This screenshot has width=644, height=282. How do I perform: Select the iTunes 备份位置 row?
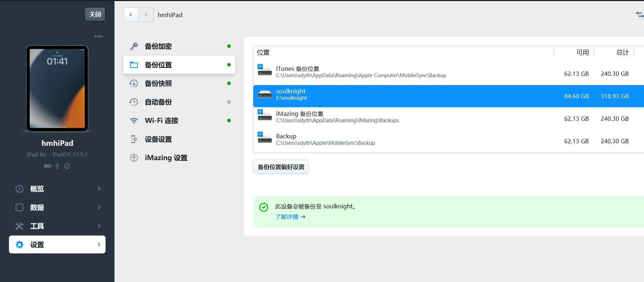tap(394, 72)
